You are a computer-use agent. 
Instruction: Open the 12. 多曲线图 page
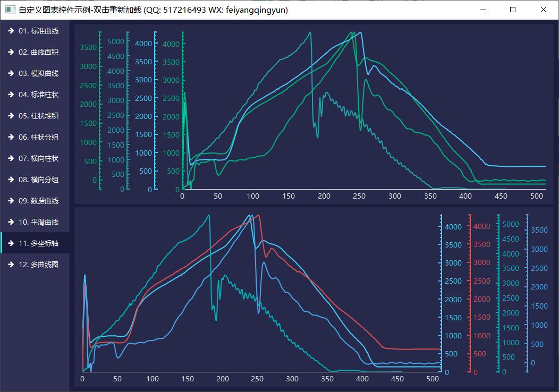tap(38, 265)
